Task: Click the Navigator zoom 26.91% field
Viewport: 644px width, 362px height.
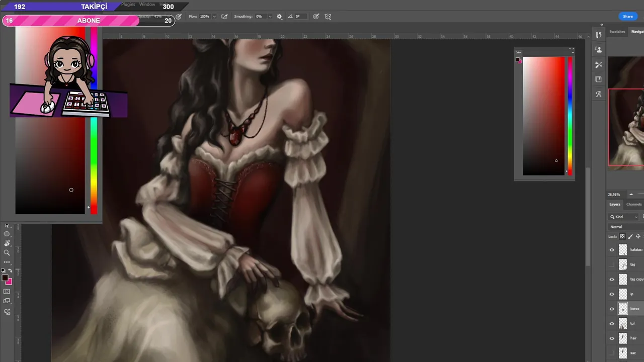Action: coord(614,195)
